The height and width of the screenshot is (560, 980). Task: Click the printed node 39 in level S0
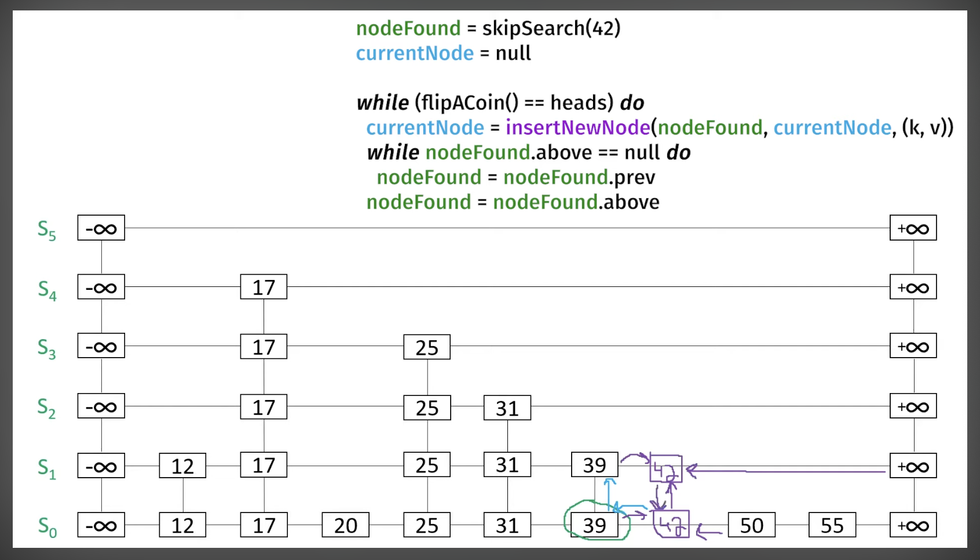click(x=595, y=525)
